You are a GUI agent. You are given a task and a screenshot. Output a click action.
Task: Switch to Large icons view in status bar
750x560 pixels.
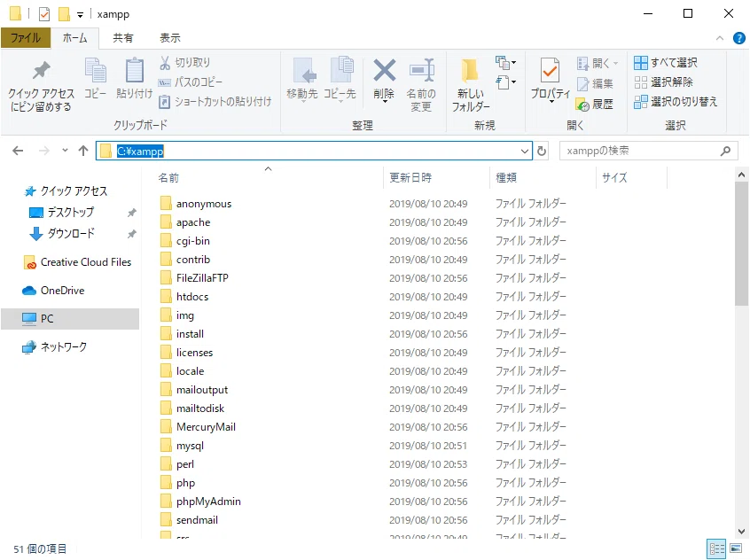[736, 548]
